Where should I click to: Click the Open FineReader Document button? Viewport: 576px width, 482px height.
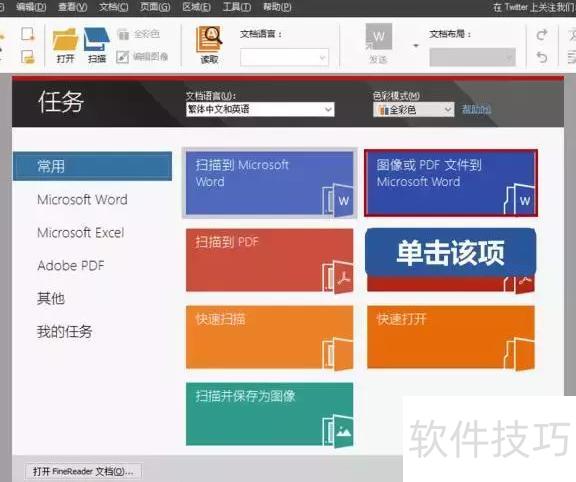pos(83,471)
